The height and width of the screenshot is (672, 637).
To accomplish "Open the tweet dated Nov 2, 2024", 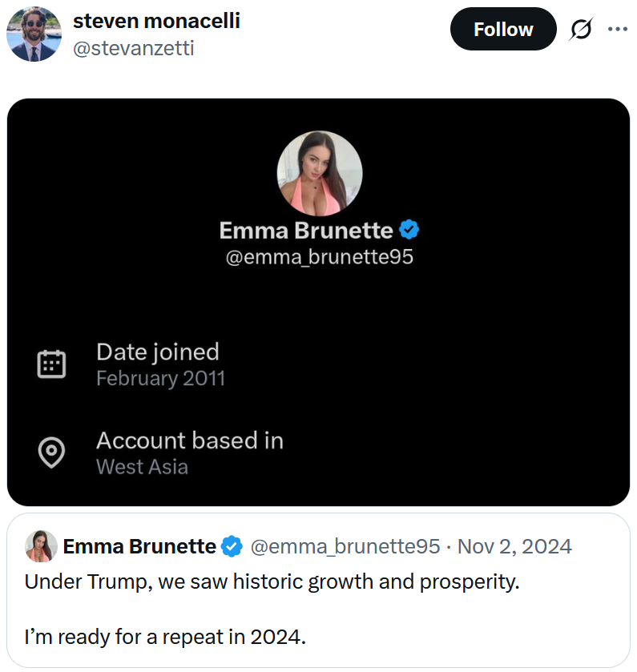I will [x=516, y=546].
